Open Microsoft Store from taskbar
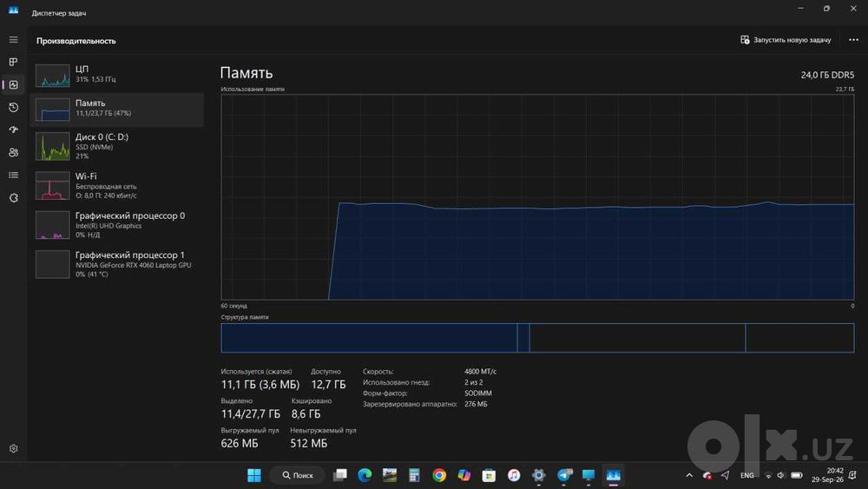 (489, 475)
